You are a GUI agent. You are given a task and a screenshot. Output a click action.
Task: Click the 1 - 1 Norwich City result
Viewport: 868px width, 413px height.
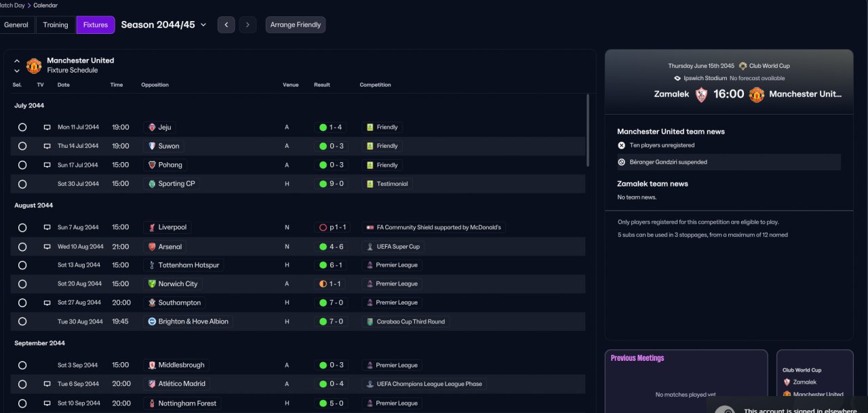(x=331, y=284)
